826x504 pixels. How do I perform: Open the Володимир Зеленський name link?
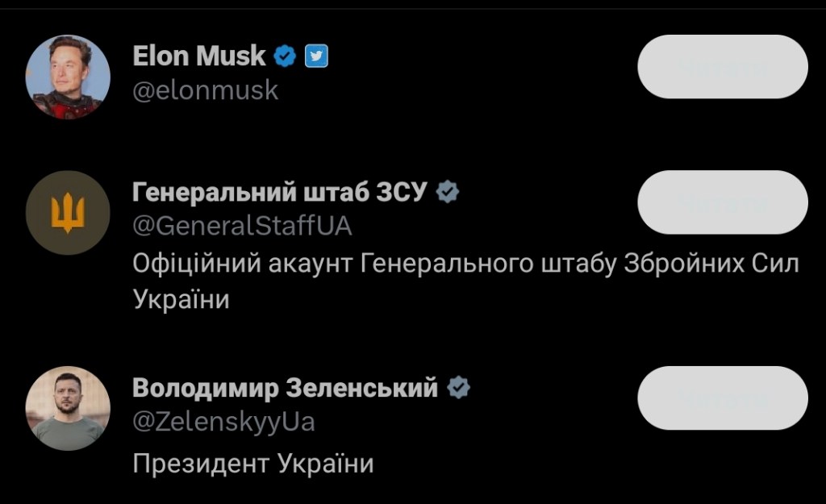point(285,388)
